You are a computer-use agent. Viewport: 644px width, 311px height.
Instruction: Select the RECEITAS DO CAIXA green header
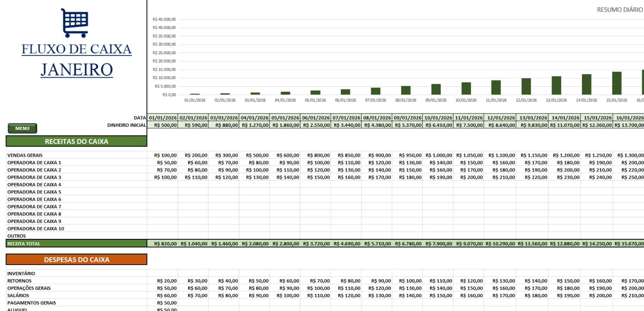(76, 141)
